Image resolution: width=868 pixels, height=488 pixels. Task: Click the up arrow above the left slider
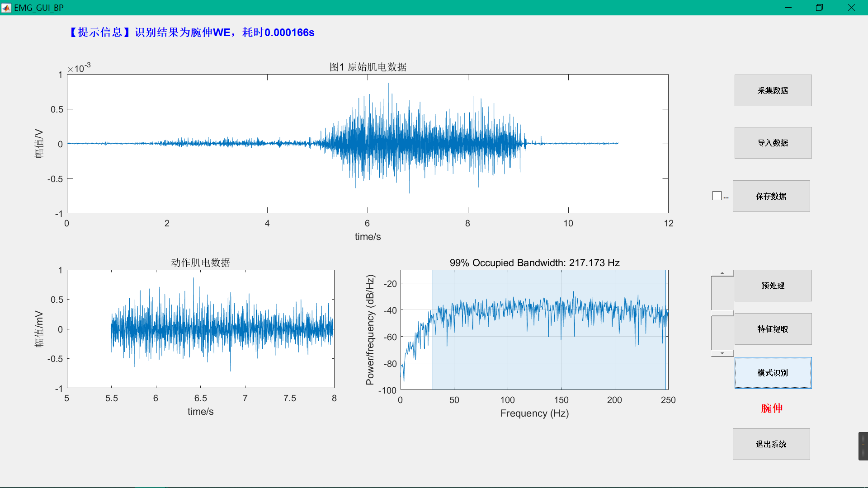coord(722,272)
